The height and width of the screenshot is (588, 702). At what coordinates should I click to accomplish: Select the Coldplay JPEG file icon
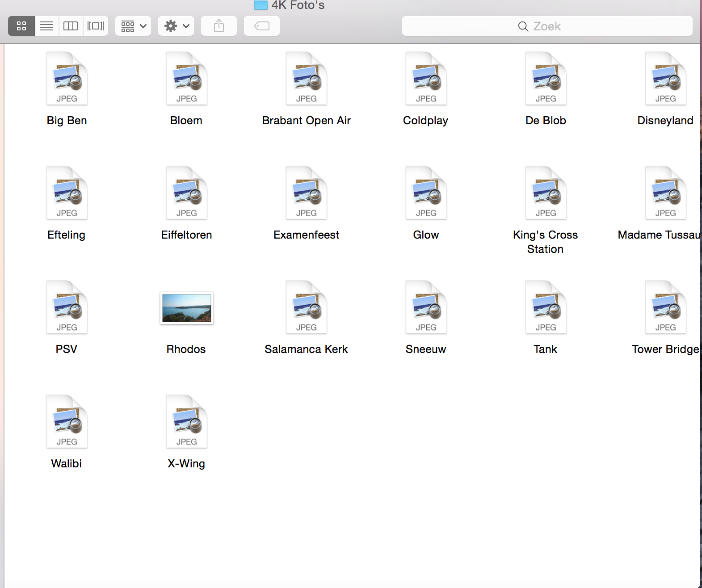[426, 78]
